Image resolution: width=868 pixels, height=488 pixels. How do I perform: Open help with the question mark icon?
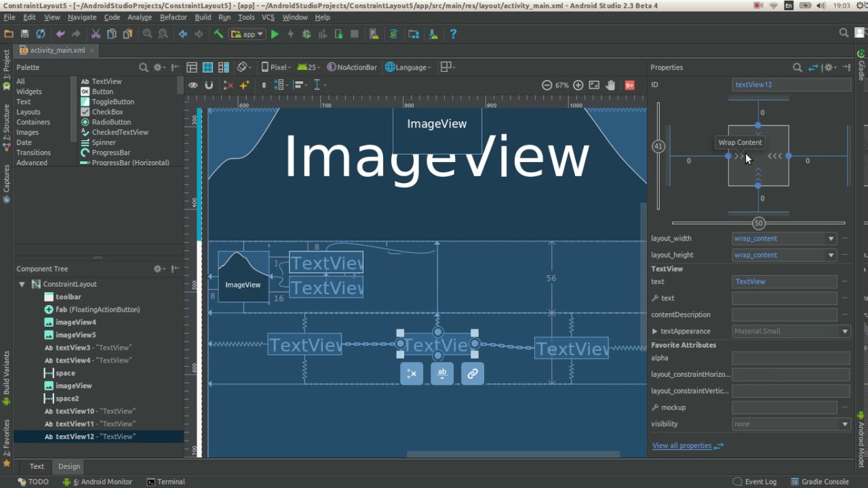453,34
